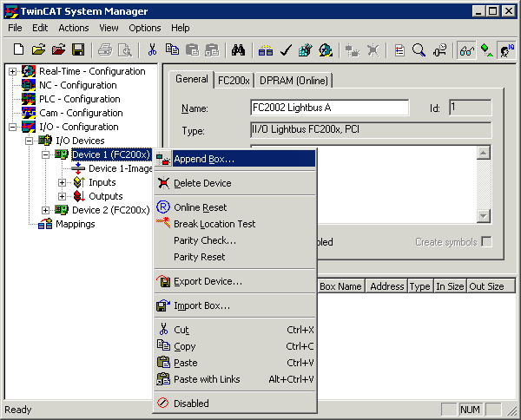Click the Device 2 (FC200x) card icon
The height and width of the screenshot is (420, 521).
(62, 210)
